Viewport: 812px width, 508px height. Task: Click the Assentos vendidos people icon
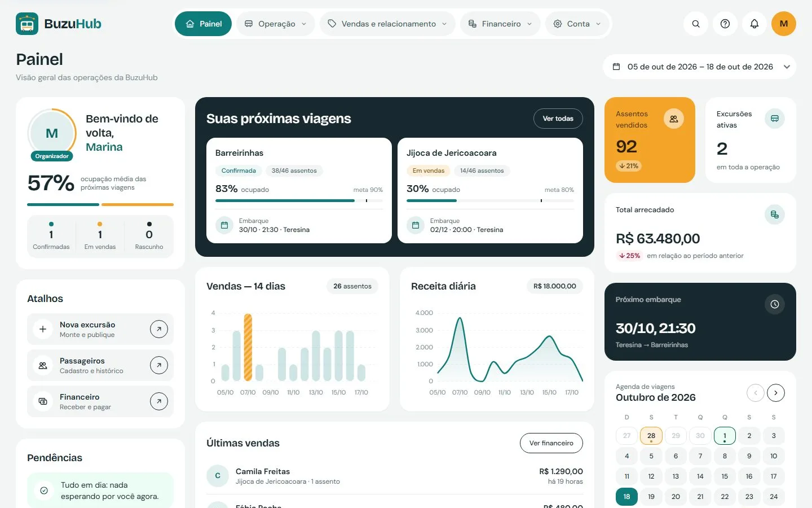pos(674,119)
